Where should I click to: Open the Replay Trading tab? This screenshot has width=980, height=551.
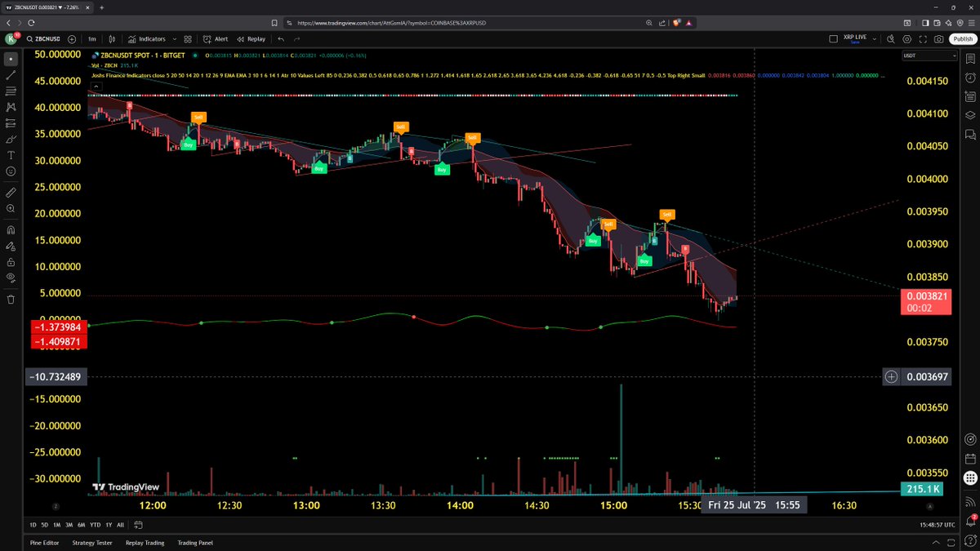point(145,542)
